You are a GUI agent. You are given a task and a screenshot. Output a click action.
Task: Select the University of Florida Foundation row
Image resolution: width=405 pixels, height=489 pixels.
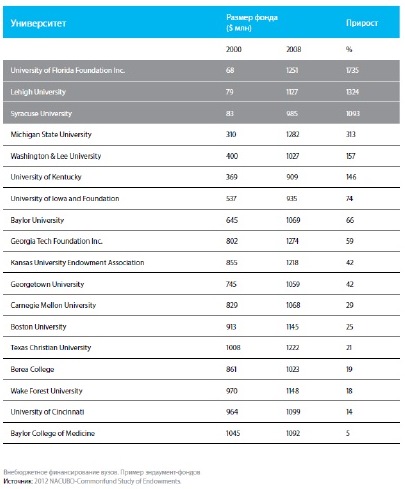[201, 70]
